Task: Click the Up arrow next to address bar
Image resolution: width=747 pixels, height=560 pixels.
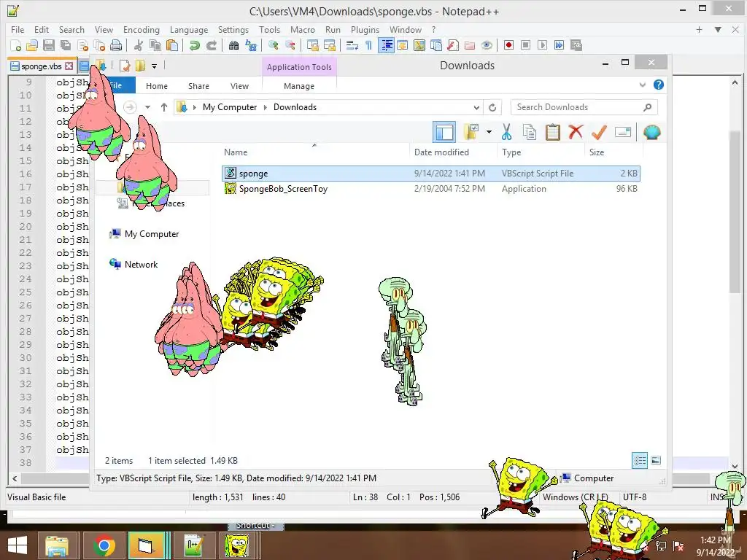Action: click(164, 107)
